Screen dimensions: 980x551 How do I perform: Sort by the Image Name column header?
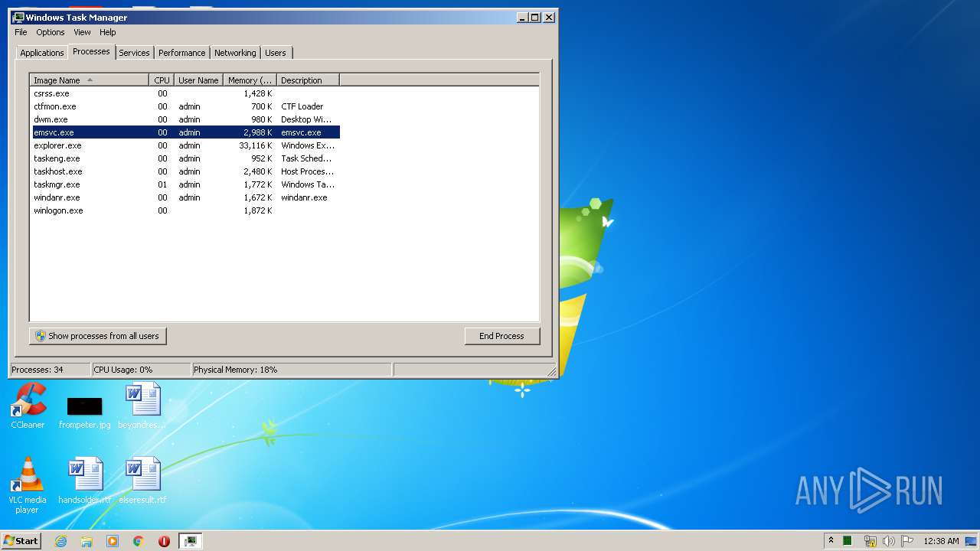pos(90,80)
